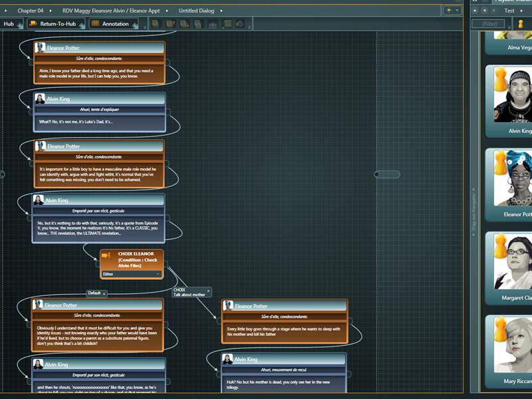The height and width of the screenshot is (399, 532).
Task: Expand the arrow after Eleanor Appt breadcrumb
Action: [167, 11]
